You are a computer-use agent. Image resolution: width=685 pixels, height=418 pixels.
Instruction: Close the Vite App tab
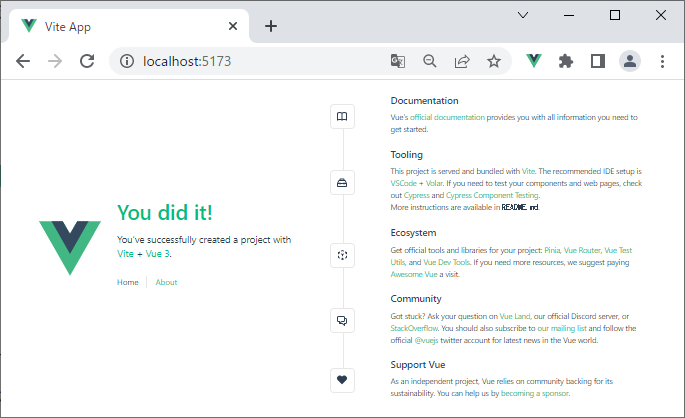(x=233, y=26)
